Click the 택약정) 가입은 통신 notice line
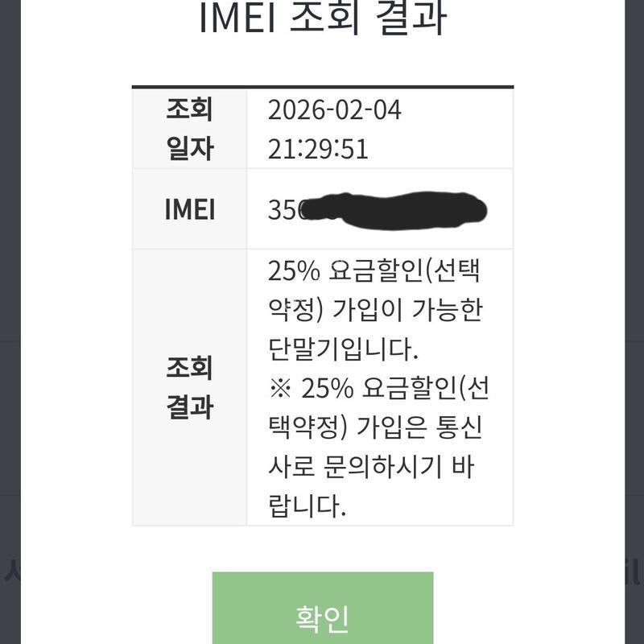Screen dimensions: 644x644 tap(374, 429)
